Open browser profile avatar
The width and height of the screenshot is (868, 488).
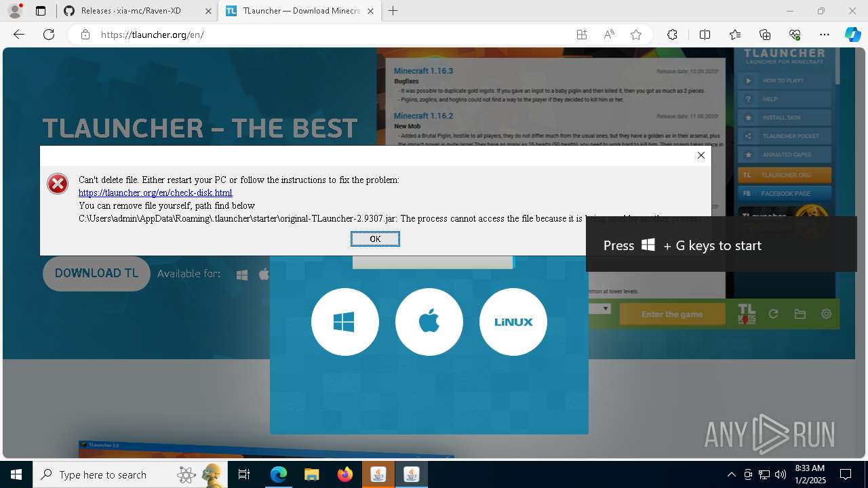(x=14, y=11)
